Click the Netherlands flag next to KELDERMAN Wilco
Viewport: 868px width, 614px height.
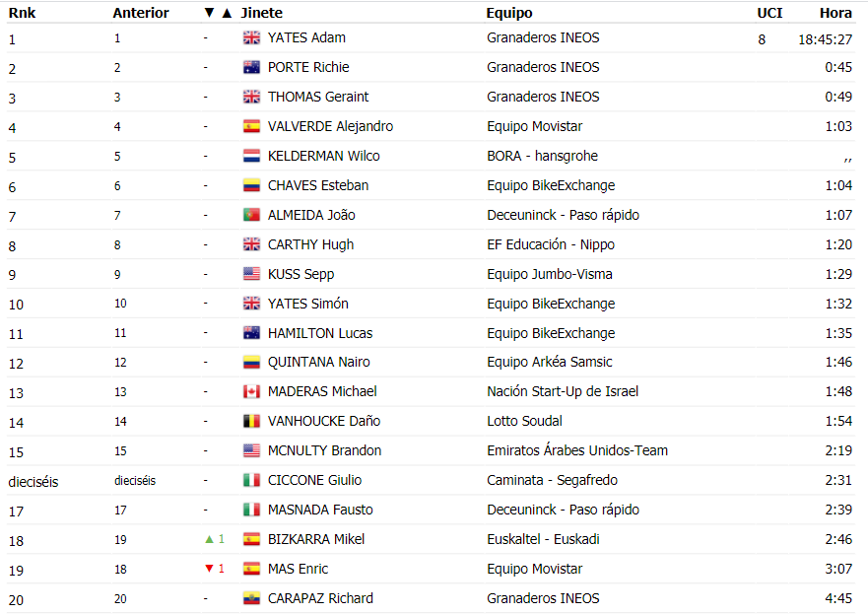[x=251, y=156]
